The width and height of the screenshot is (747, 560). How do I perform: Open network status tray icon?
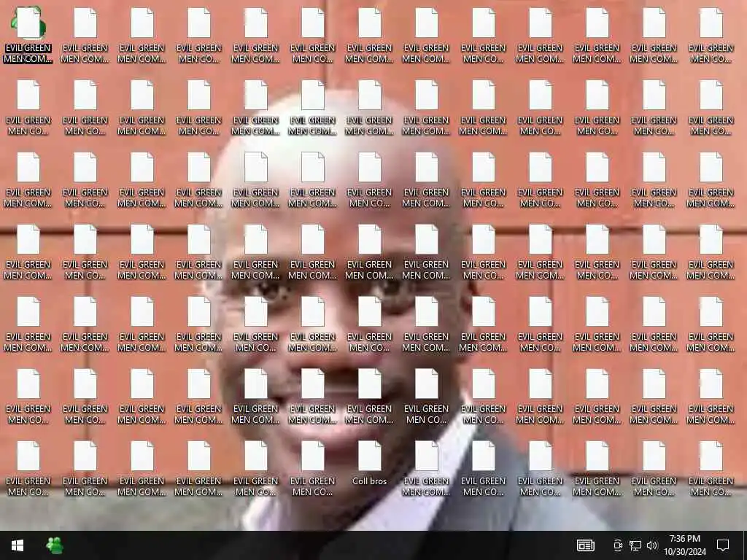click(x=635, y=545)
